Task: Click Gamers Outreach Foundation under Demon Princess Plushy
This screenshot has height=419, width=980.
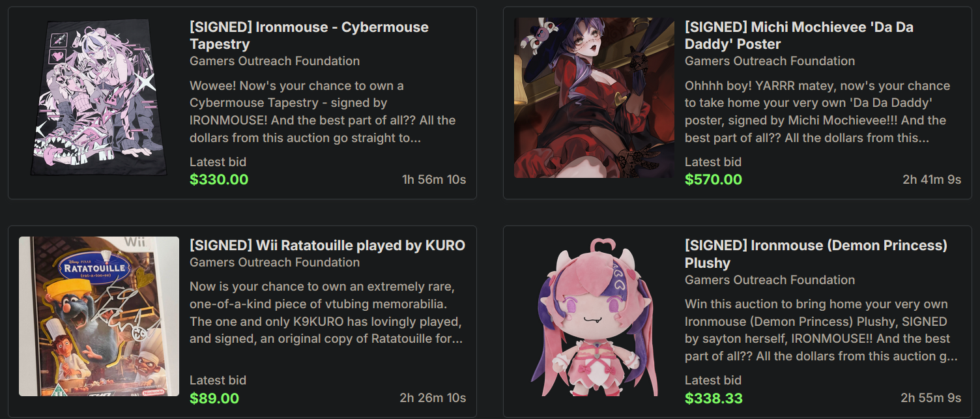Action: 770,280
